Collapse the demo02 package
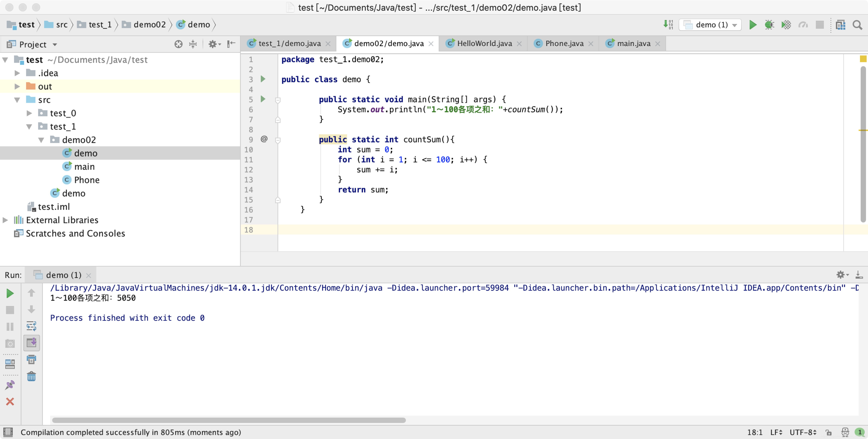The height and width of the screenshot is (439, 868). (x=41, y=140)
